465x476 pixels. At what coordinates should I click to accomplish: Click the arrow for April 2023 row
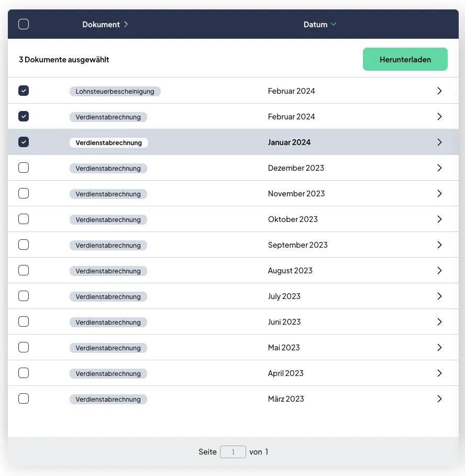coord(439,373)
